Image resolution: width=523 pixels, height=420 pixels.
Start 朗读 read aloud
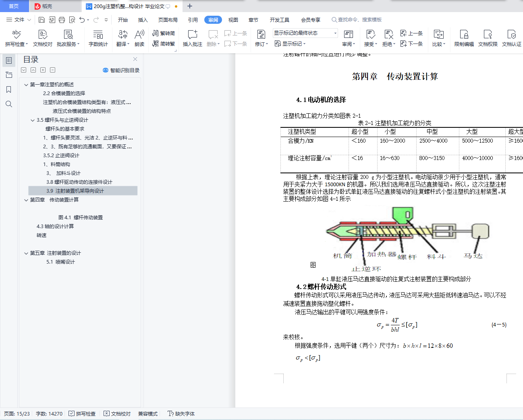point(139,38)
